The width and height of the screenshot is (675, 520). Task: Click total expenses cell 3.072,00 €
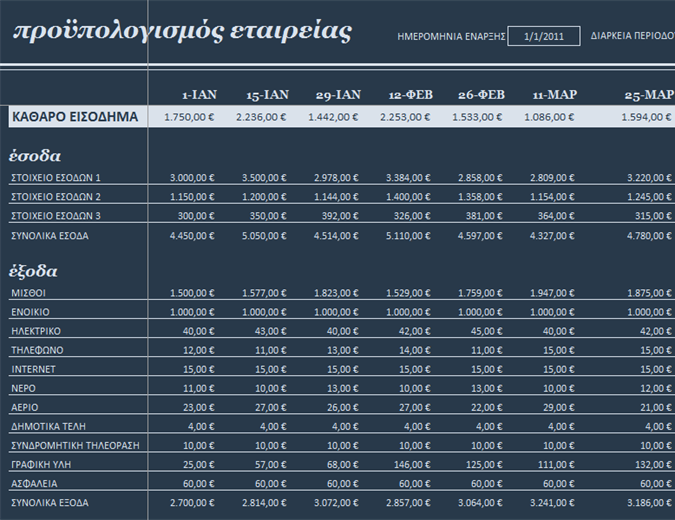coord(336,503)
